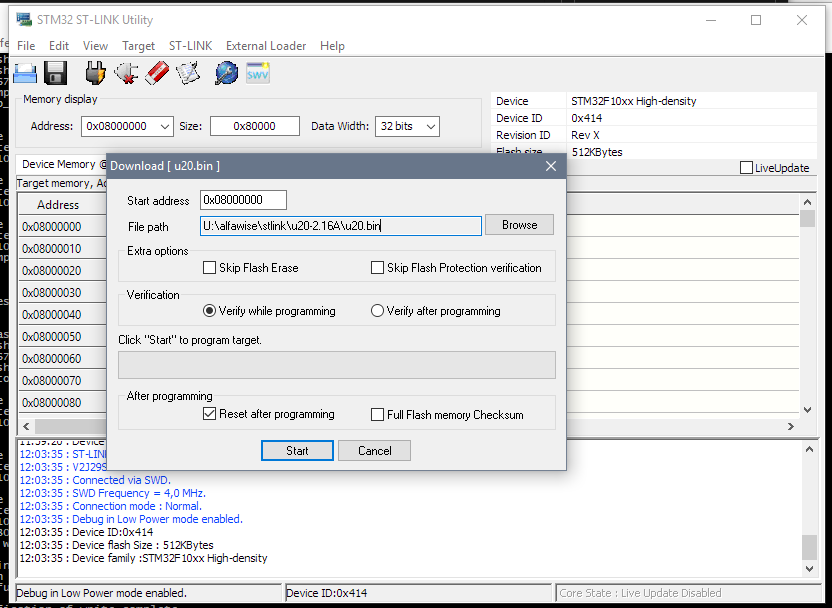Click log line 'SWD Frequency = 4,0 MHz.'
This screenshot has width=832, height=608.
click(x=112, y=493)
